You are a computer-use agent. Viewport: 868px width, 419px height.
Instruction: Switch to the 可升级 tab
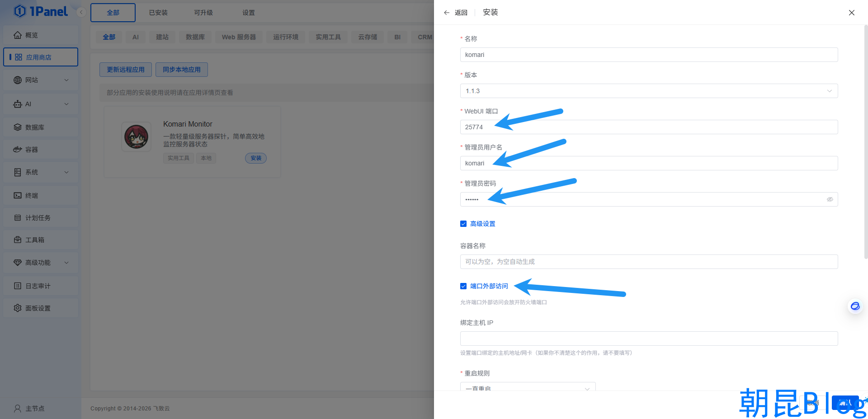[203, 13]
